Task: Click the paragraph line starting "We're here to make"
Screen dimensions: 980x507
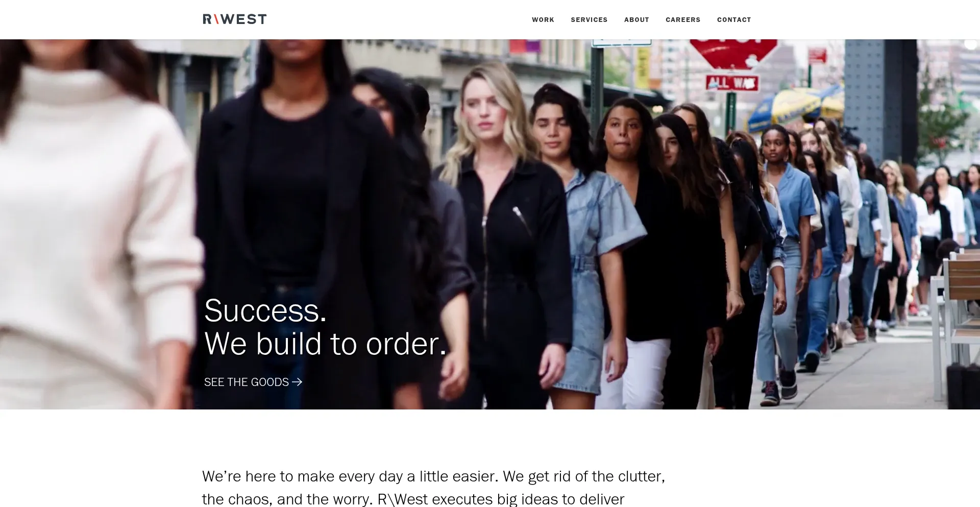Action: pos(433,476)
